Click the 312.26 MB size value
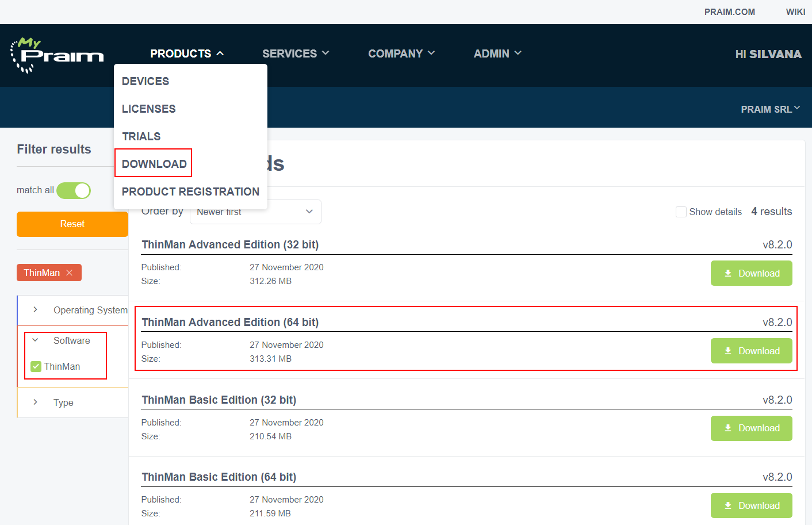Screen dimensions: 812x525 click(x=271, y=281)
